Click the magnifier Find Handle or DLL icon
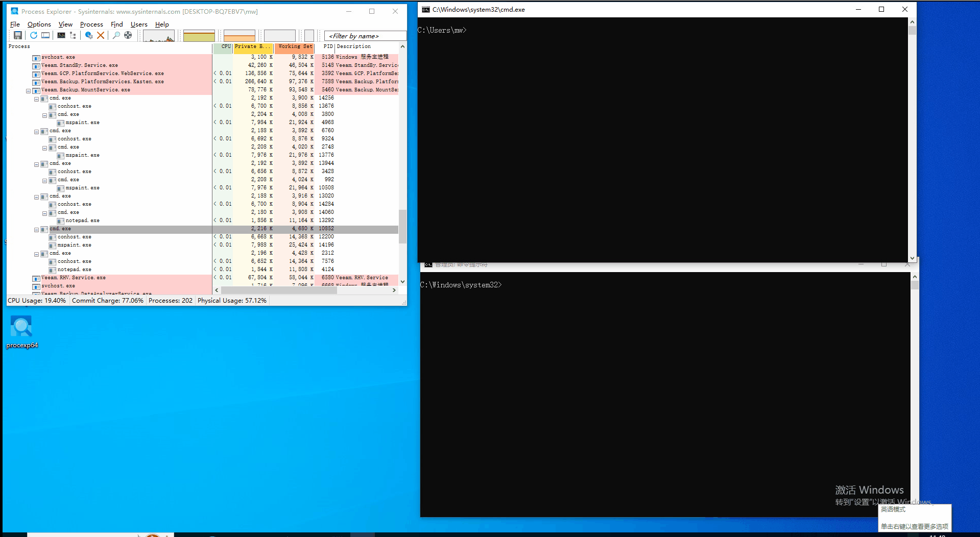This screenshot has width=980, height=537. [116, 35]
